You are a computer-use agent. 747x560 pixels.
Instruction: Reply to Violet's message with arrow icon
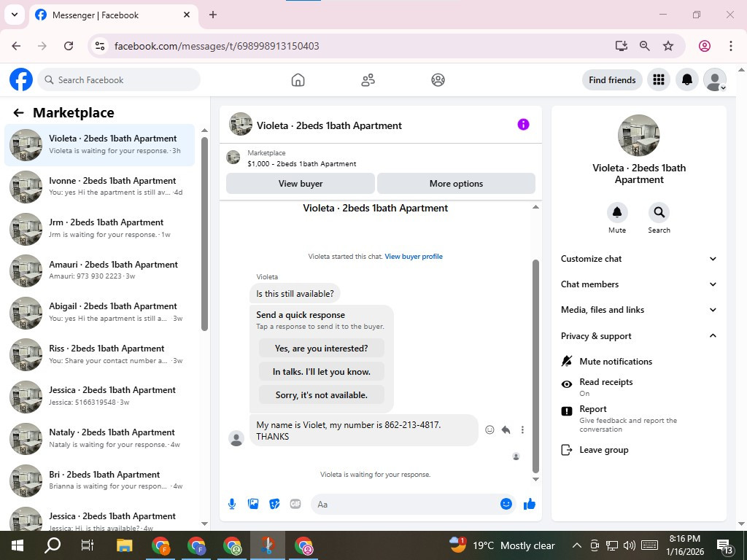tap(506, 429)
